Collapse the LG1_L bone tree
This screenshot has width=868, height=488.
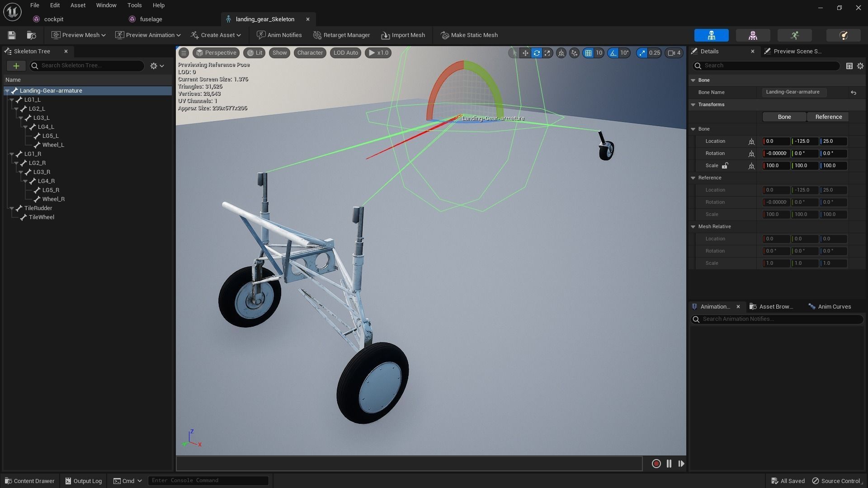pos(12,100)
